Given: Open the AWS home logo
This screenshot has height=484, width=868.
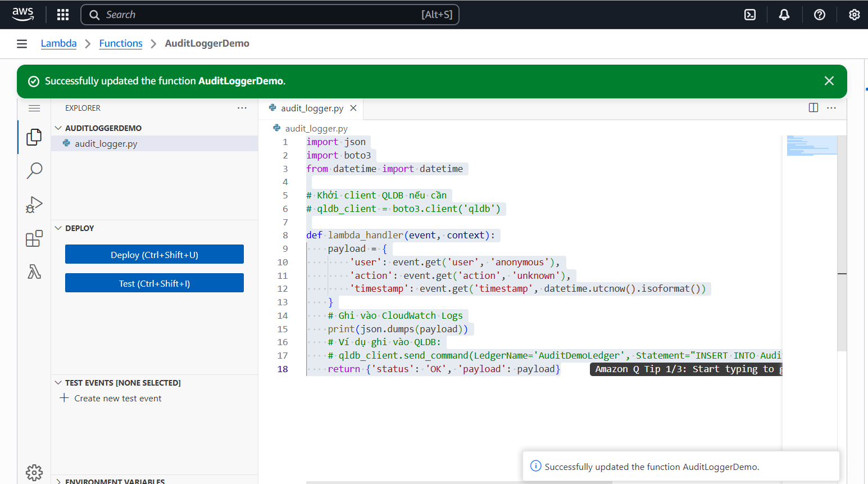Looking at the screenshot, I should point(23,15).
